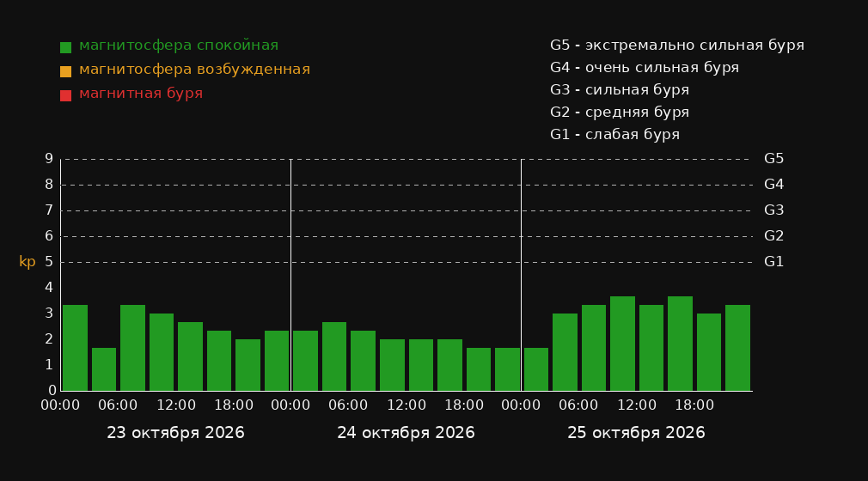Click the green legend square for calm magnetosphere

tap(66, 47)
